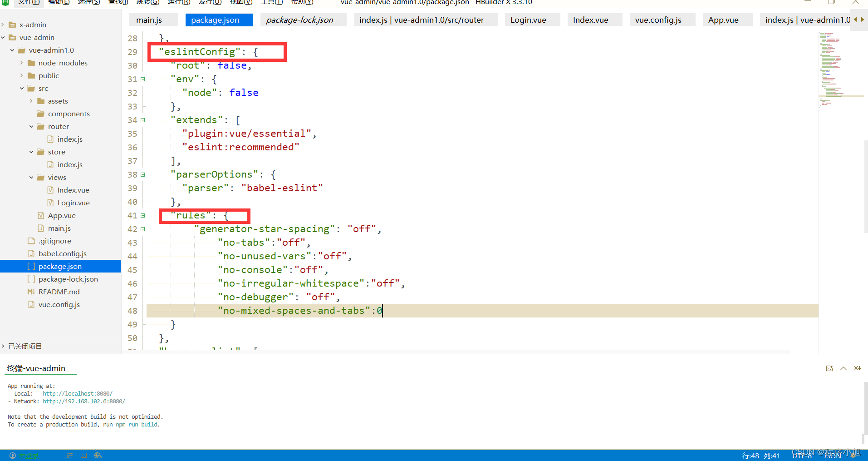The height and width of the screenshot is (461, 868).
Task: Open the http://localhost:8080/ link in the terminal
Action: click(x=77, y=393)
